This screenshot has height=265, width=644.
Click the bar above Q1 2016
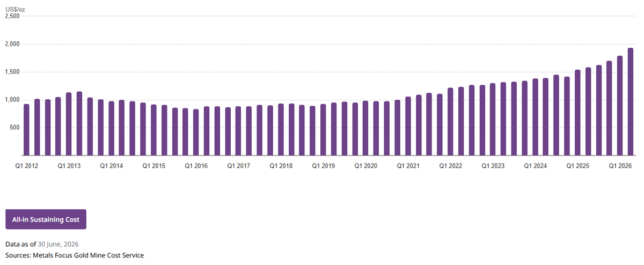point(196,132)
